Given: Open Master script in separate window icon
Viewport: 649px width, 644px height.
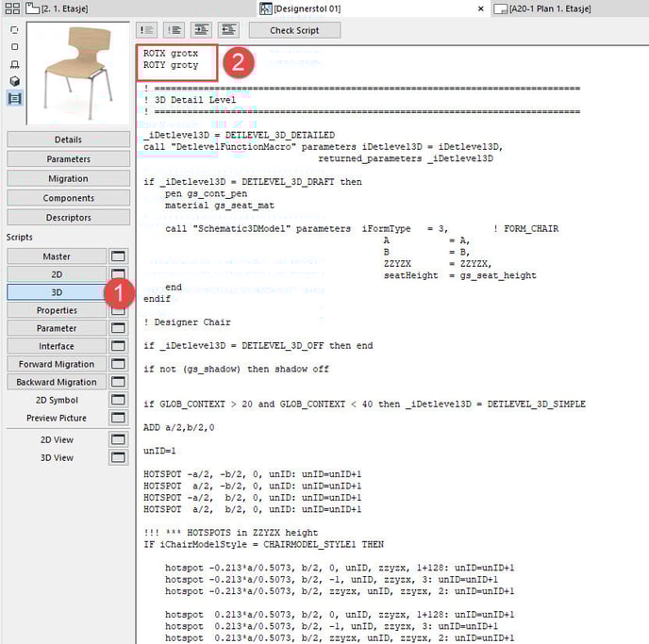Looking at the screenshot, I should (x=118, y=256).
